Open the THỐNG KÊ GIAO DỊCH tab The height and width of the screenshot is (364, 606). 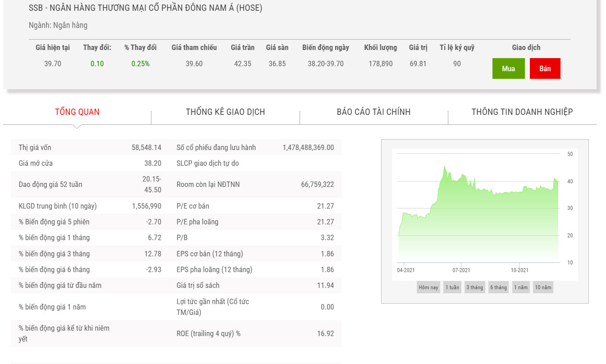(x=225, y=112)
